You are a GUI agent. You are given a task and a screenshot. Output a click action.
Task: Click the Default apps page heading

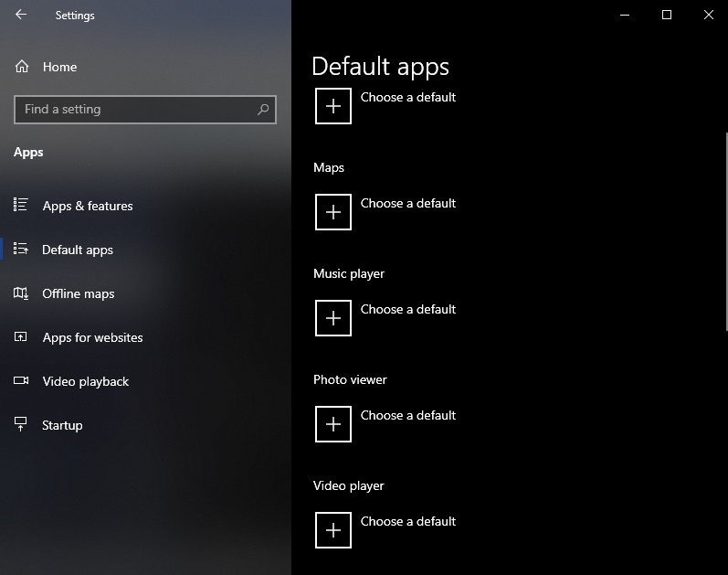click(x=380, y=67)
